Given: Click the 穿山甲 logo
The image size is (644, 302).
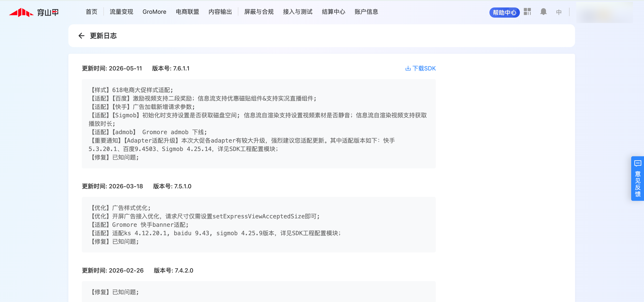Looking at the screenshot, I should pyautogui.click(x=34, y=12).
